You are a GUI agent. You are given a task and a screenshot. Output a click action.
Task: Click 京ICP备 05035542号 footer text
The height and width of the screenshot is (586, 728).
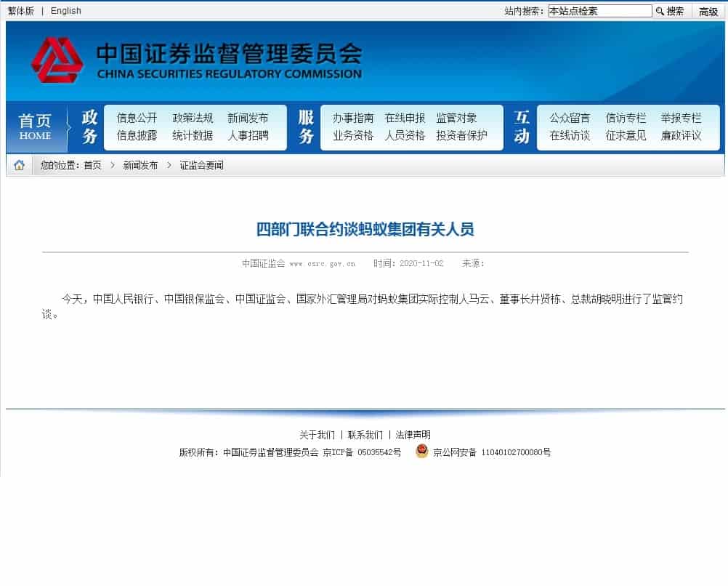362,452
